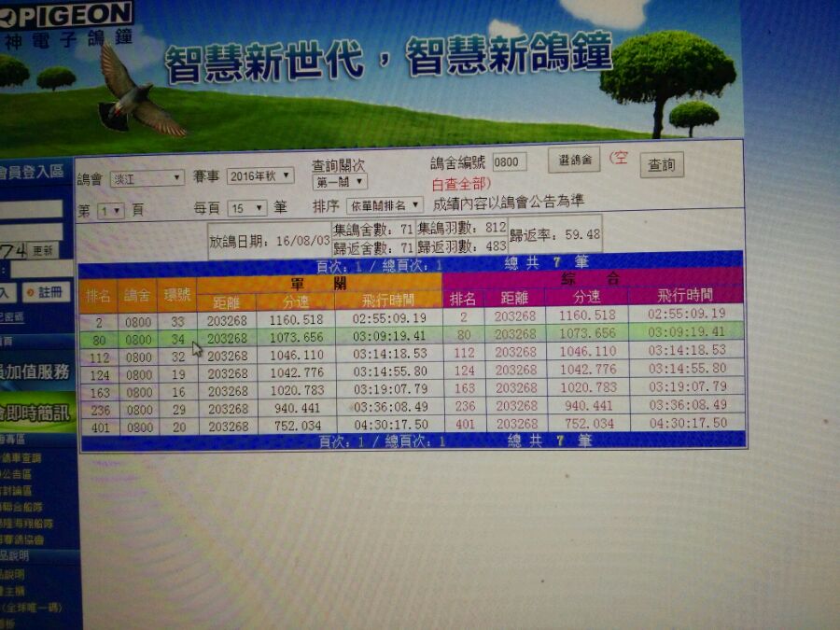
Task: Click 單關 speed value 1160.518
Action: click(296, 320)
